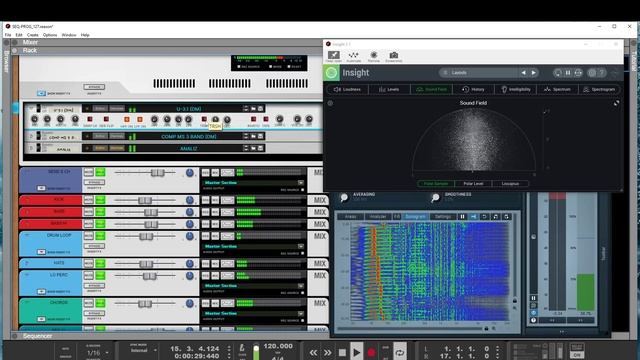Solo the DRUM LOOP channel
640x360 pixels.
point(100,236)
